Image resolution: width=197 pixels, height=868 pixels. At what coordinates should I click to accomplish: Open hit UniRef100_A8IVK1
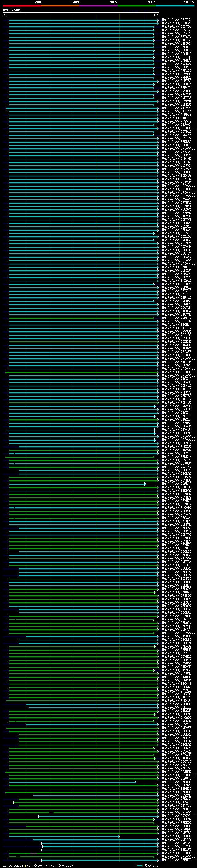177,20
